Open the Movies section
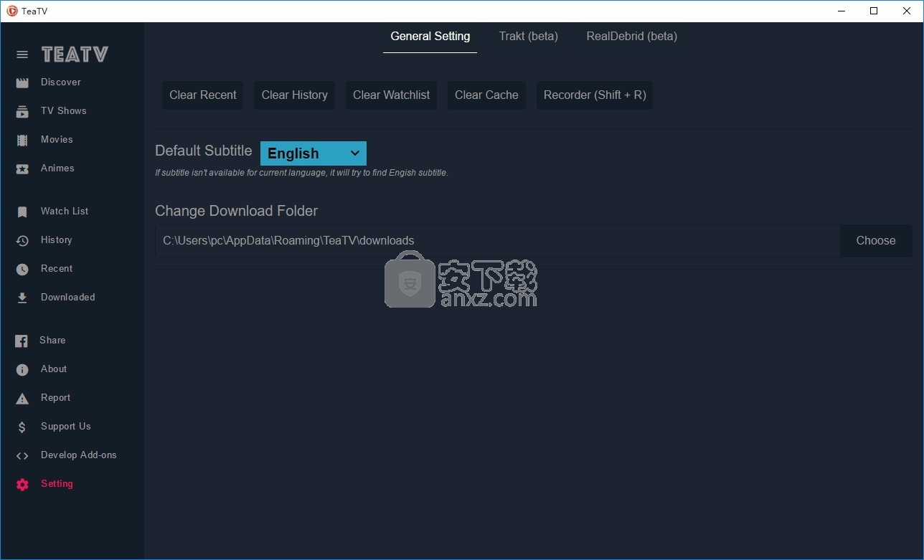This screenshot has width=924, height=560. (57, 140)
